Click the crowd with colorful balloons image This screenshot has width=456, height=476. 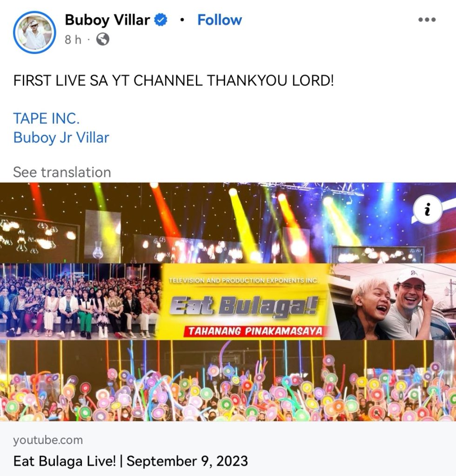(228, 380)
